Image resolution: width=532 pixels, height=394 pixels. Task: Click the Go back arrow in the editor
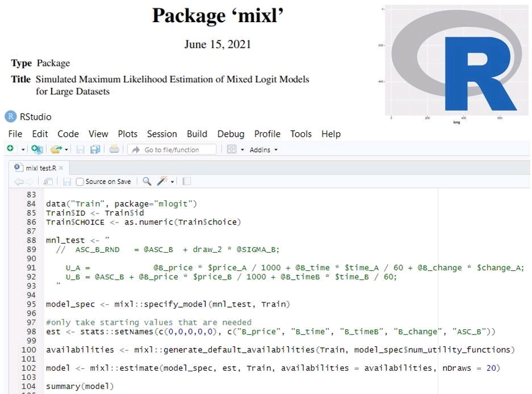pos(19,182)
